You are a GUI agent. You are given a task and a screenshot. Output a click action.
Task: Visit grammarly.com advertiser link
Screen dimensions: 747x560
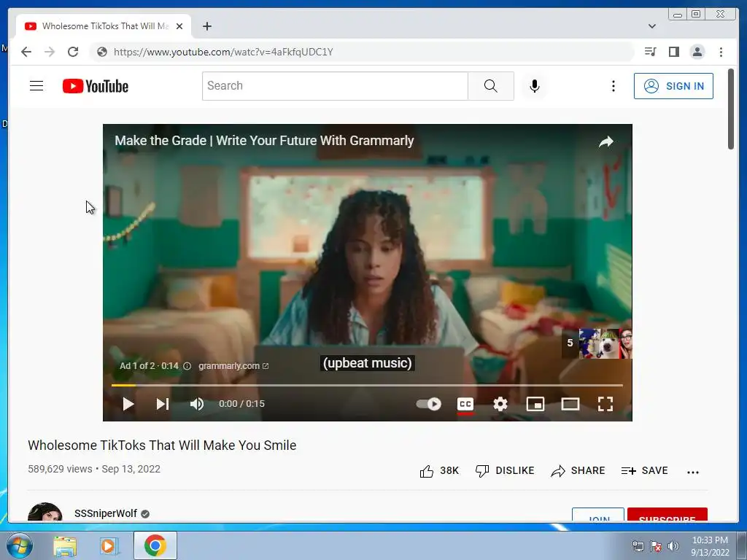(x=233, y=366)
